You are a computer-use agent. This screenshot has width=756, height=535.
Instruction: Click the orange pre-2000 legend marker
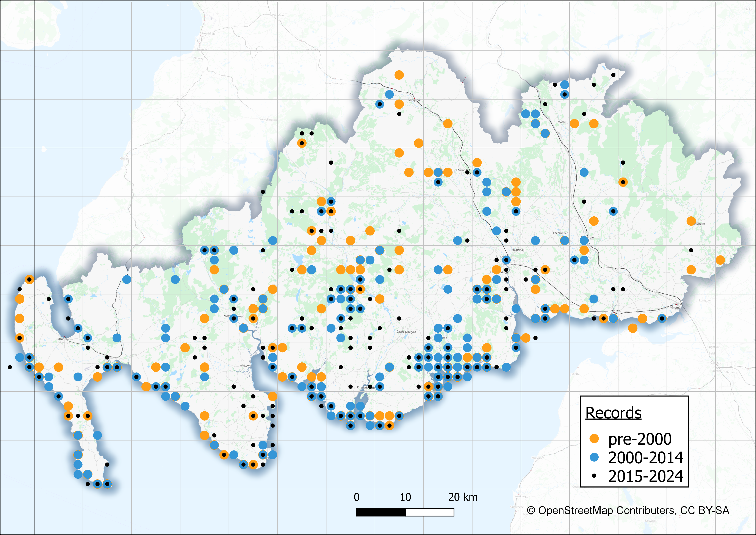(x=594, y=439)
